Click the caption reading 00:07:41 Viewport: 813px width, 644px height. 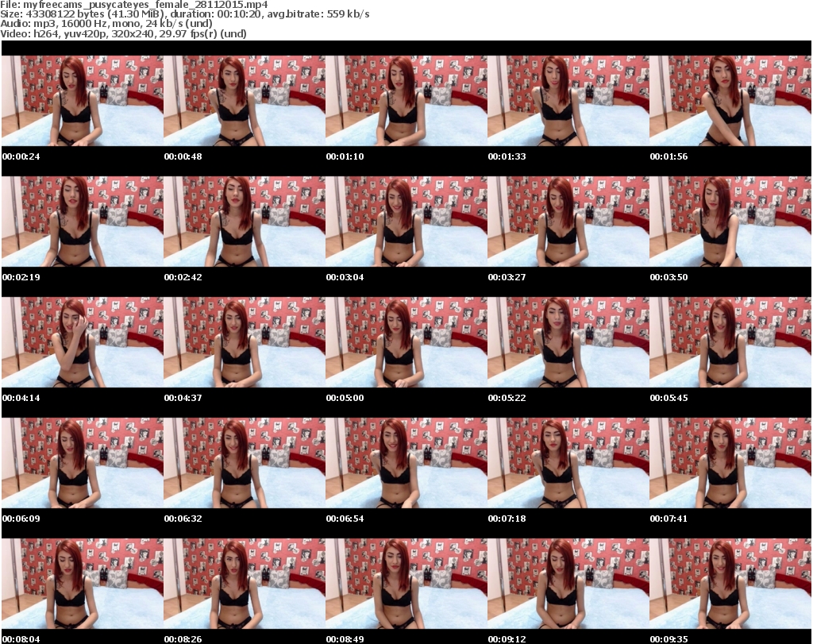click(x=669, y=518)
